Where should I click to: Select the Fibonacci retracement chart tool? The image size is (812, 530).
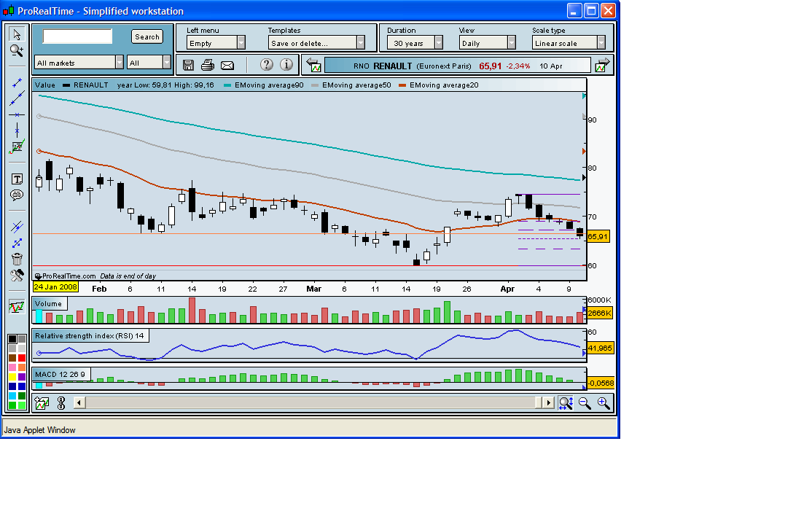(x=17, y=148)
